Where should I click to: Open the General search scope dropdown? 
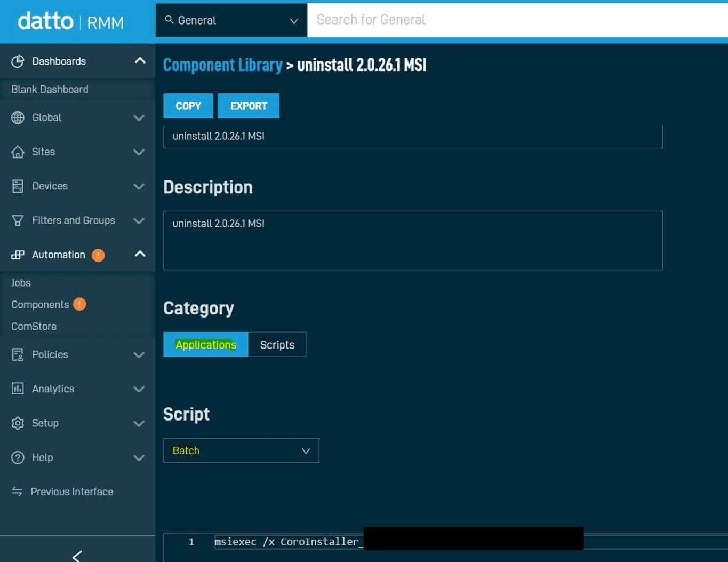pyautogui.click(x=231, y=20)
